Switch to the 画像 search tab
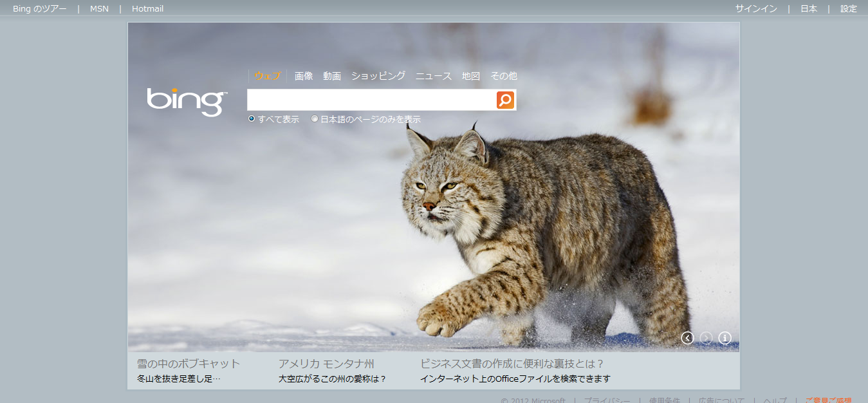 [304, 76]
